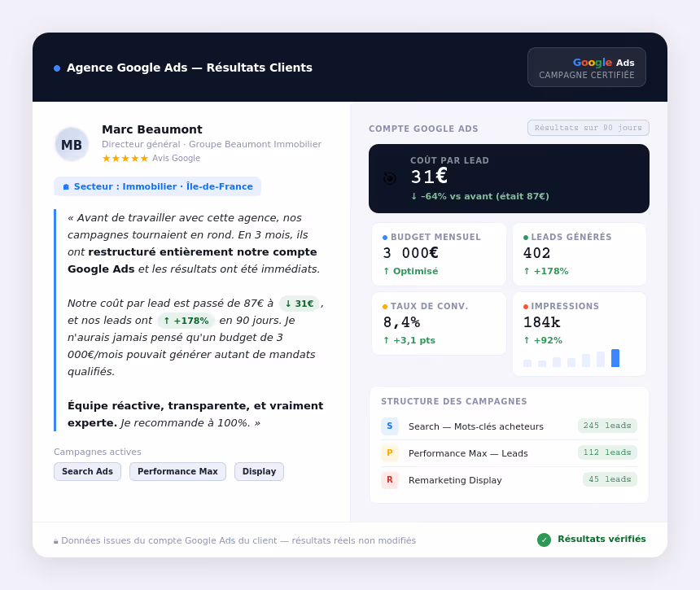Open the Résultats sur 90 jours selector
This screenshot has height=590, width=700.
point(588,128)
